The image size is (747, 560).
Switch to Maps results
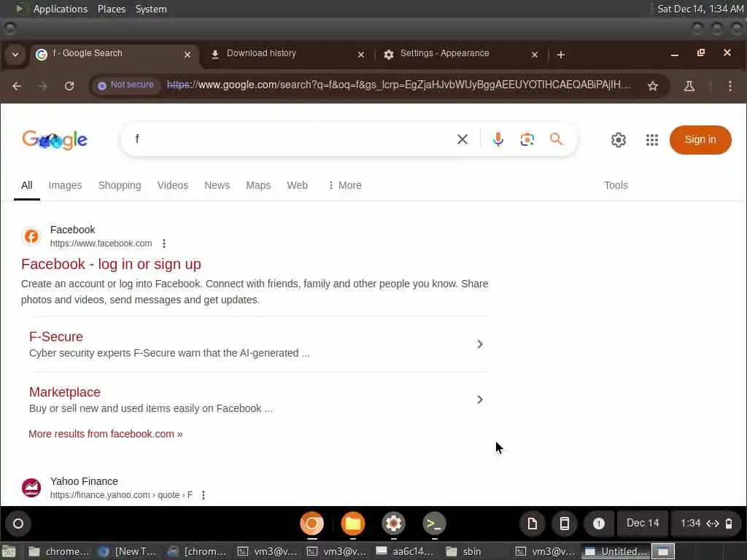258,185
